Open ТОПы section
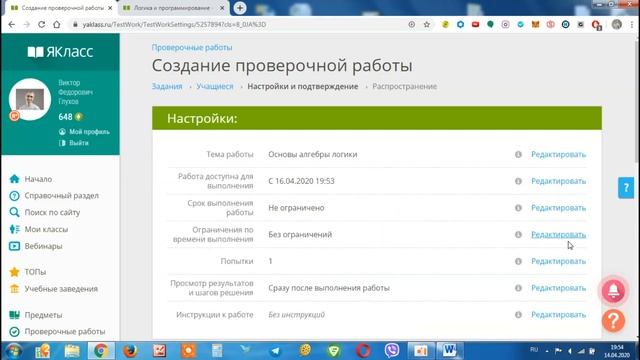The width and height of the screenshot is (640, 360). [35, 272]
